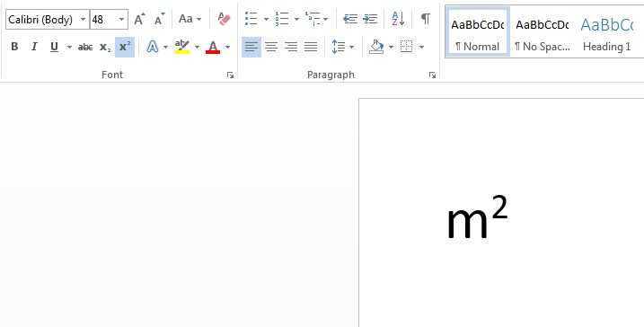Apply yellow text highlight color
The width and height of the screenshot is (644, 327).
(x=182, y=47)
